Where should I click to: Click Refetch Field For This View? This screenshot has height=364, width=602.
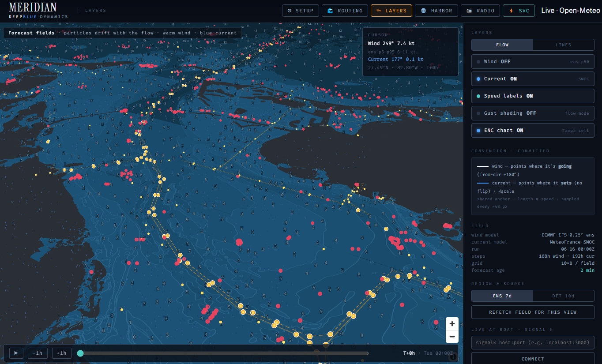533,312
